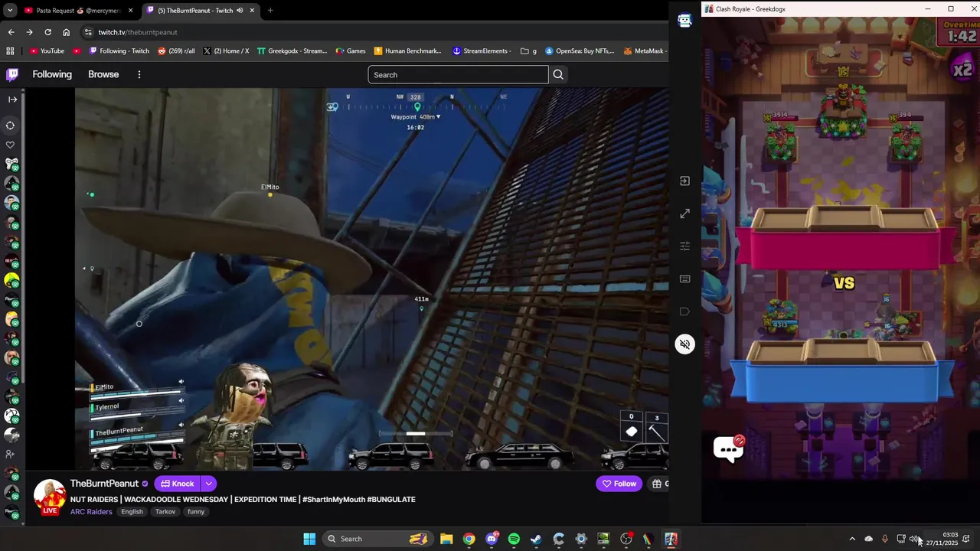Navigate back in Chrome
The width and height of the screenshot is (980, 551).
pos(11,32)
